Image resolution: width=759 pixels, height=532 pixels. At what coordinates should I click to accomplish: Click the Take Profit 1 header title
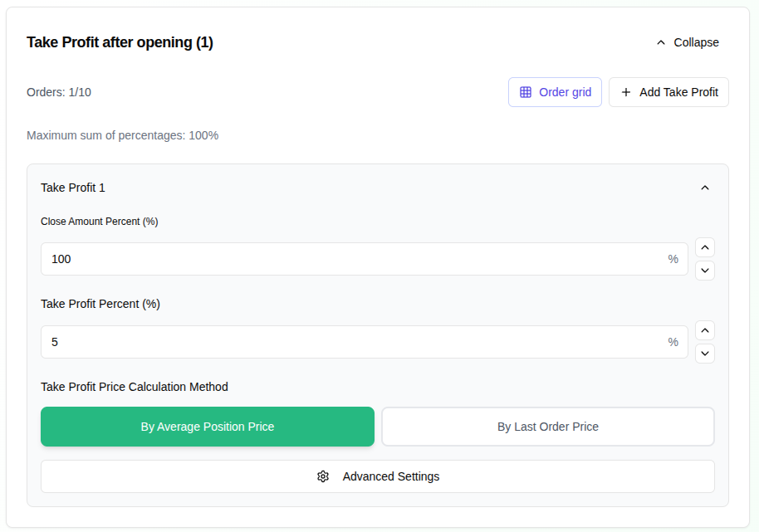point(73,188)
